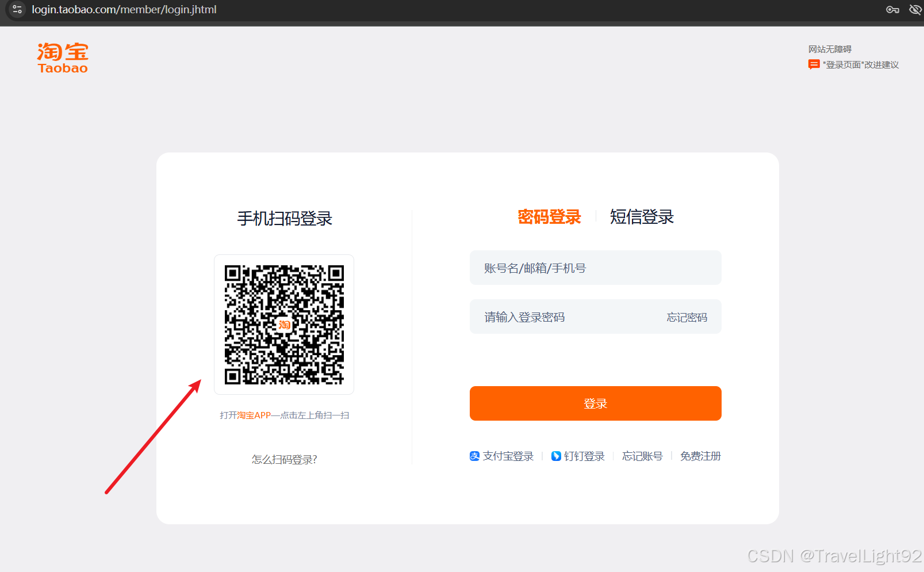Open the saved passwords key icon
Screen dimensions: 924x572
point(892,9)
